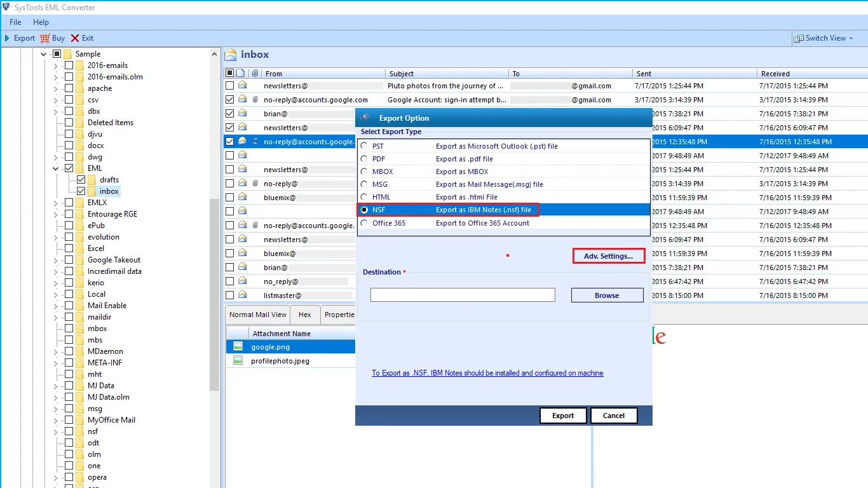
Task: Uncheck the inbox folder checkbox in tree
Action: point(81,191)
